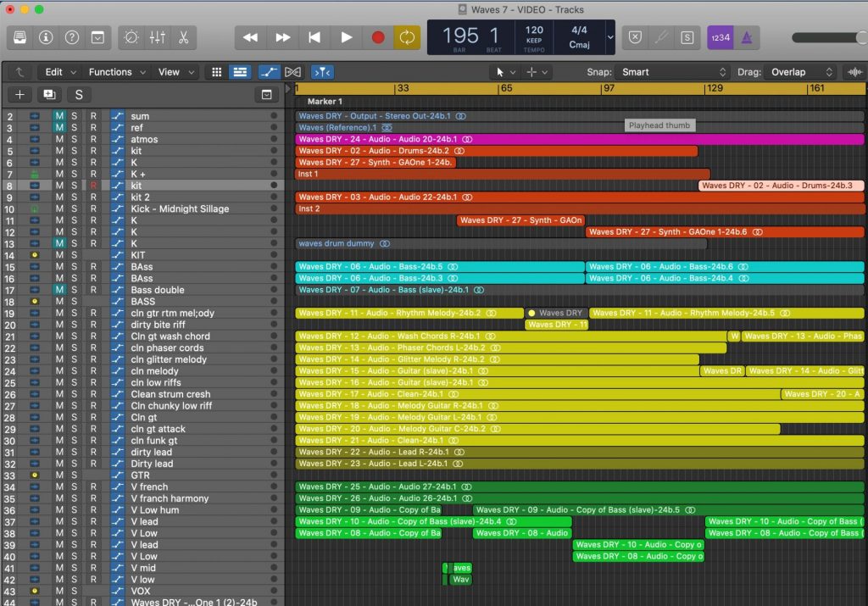The height and width of the screenshot is (606, 868).
Task: Click the Rewind transport button
Action: (x=251, y=37)
